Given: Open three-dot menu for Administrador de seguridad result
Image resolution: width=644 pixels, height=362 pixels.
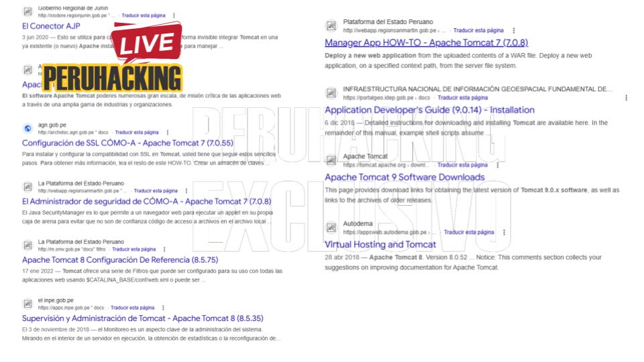Looking at the screenshot, I should pos(186,191).
